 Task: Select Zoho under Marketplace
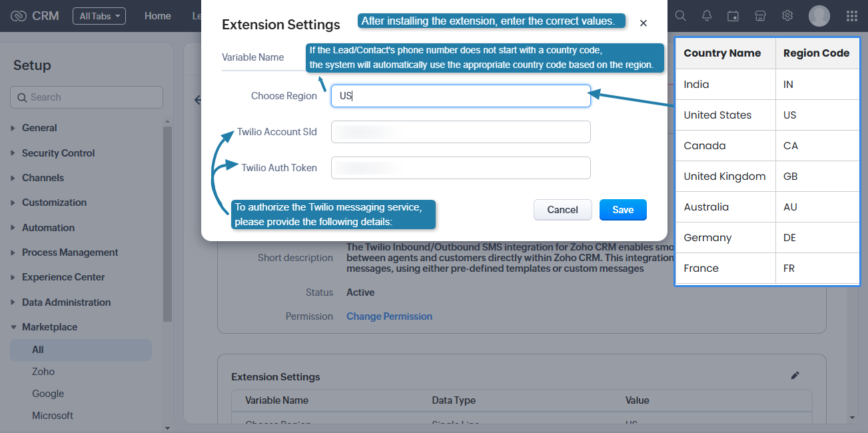(x=43, y=372)
